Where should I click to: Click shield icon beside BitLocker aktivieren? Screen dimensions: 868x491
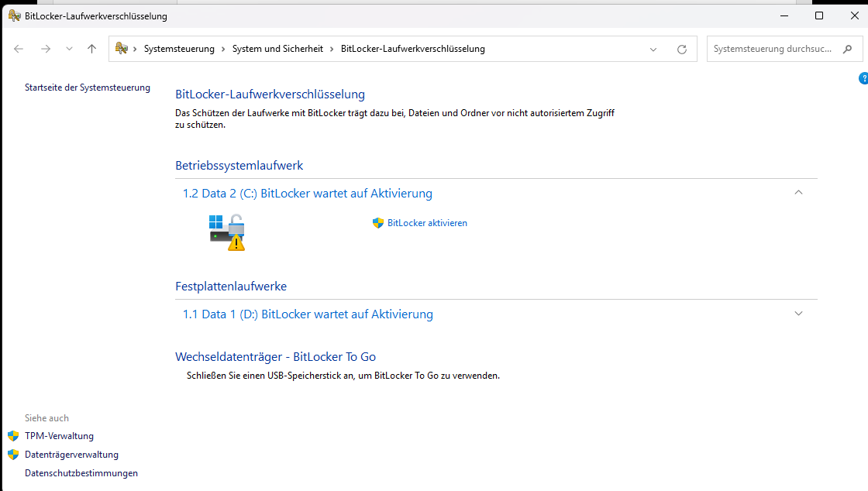pos(378,223)
